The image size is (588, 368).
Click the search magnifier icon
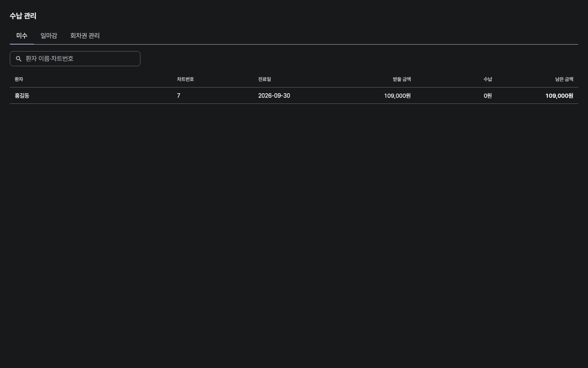point(18,59)
